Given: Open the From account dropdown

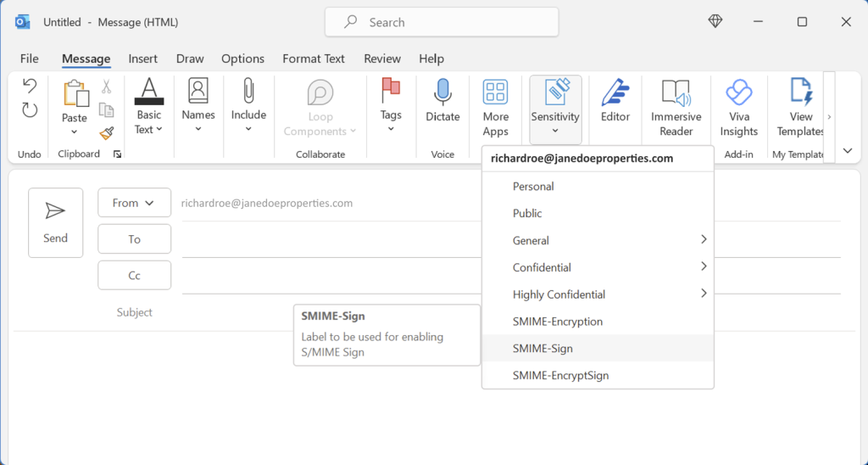Looking at the screenshot, I should click(x=134, y=203).
